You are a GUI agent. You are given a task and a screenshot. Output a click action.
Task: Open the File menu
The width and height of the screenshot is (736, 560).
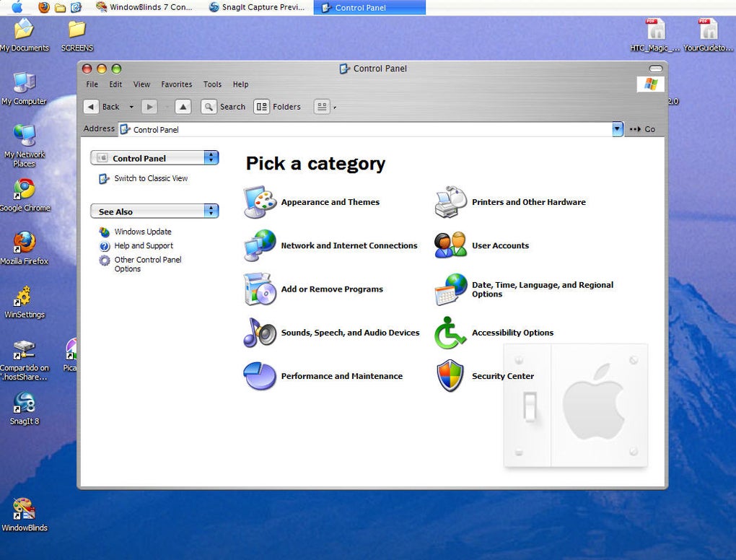coord(92,84)
